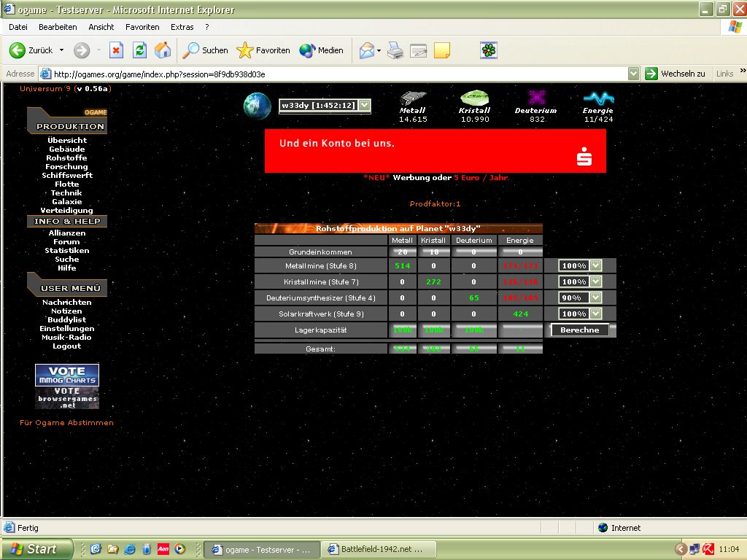The image size is (747, 560).
Task: Expand Deuteriumsynthesizer 90% dropdown
Action: (595, 297)
